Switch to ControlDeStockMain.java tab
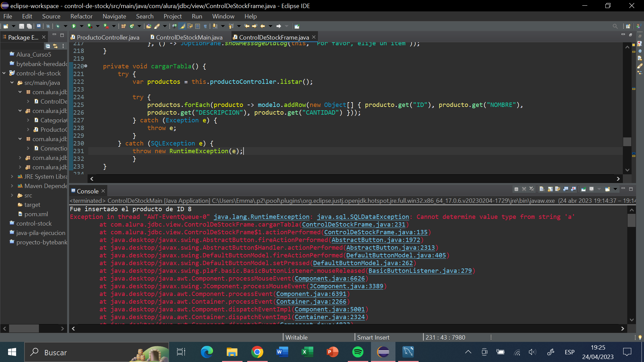This screenshot has height=362, width=644. (186, 37)
